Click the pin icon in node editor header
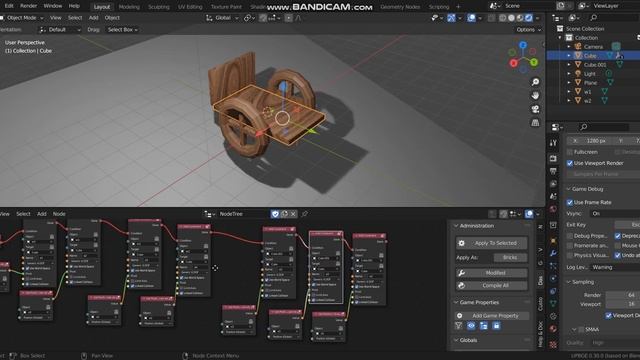 pyautogui.click(x=304, y=214)
